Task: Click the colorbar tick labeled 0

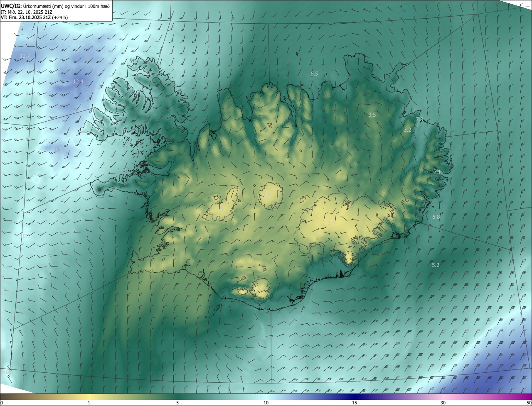Action: coord(2,403)
